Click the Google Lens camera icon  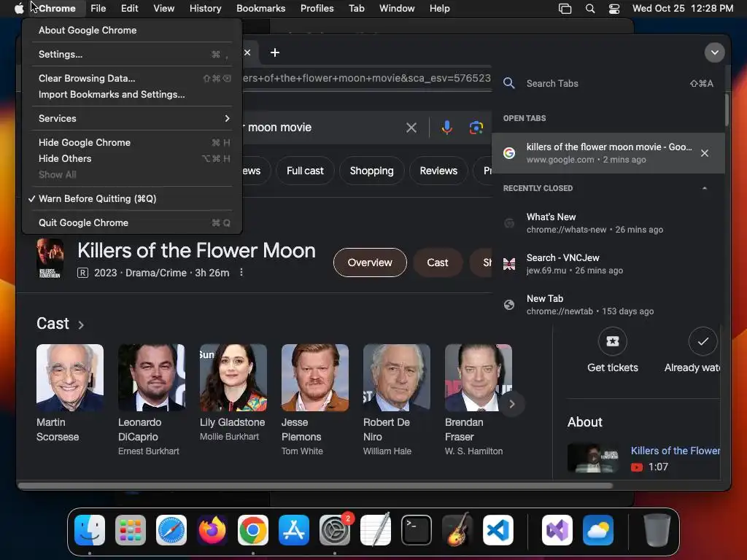point(476,127)
